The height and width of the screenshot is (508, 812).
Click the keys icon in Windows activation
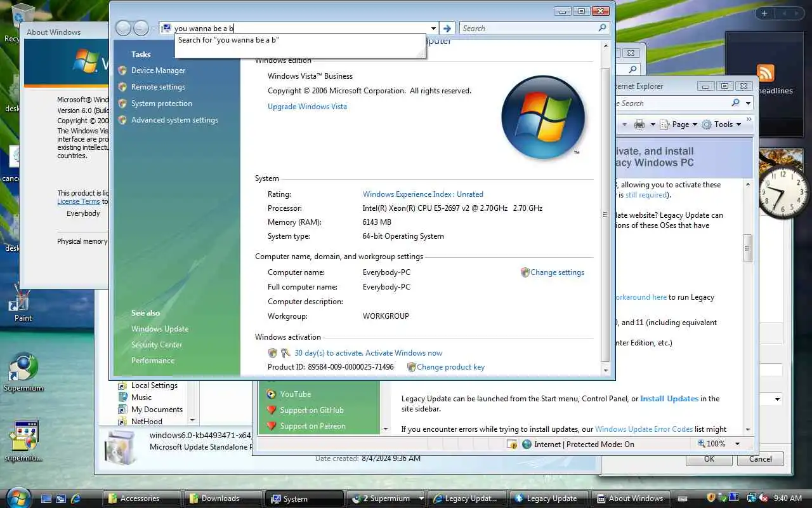pyautogui.click(x=285, y=353)
